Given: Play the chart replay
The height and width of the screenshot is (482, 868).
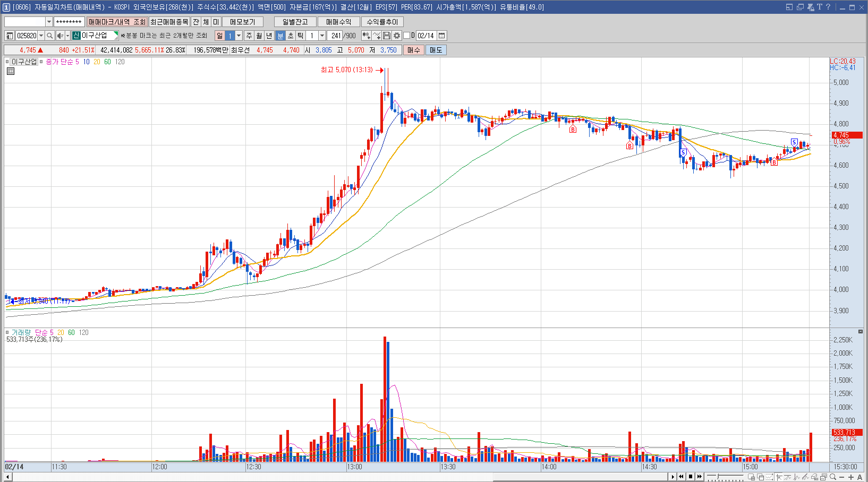Looking at the screenshot, I should tap(673, 477).
